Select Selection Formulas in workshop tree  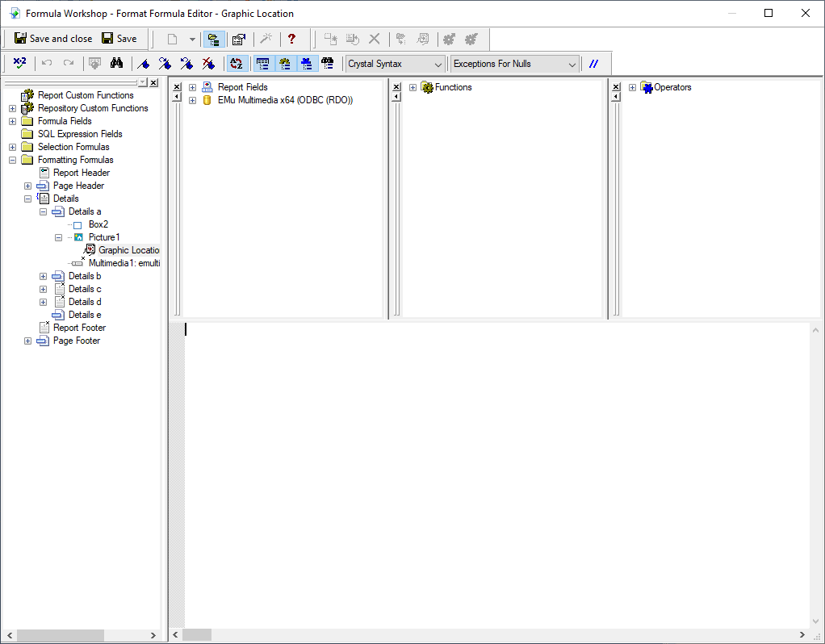pyautogui.click(x=73, y=147)
